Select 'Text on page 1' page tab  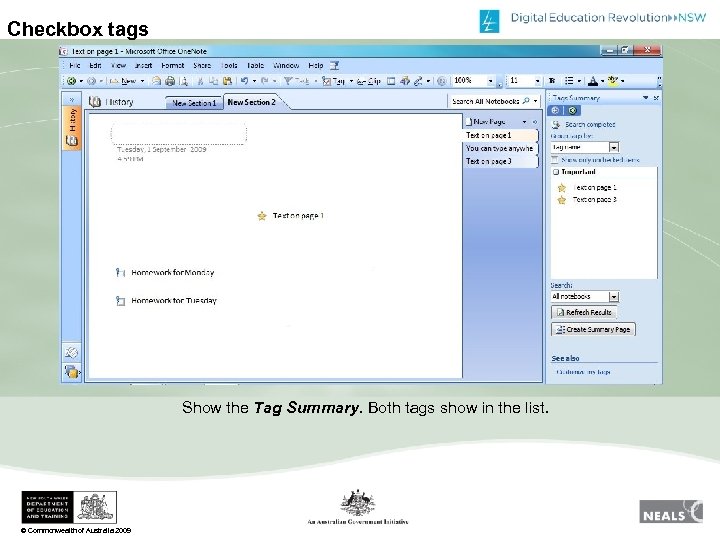pyautogui.click(x=500, y=135)
